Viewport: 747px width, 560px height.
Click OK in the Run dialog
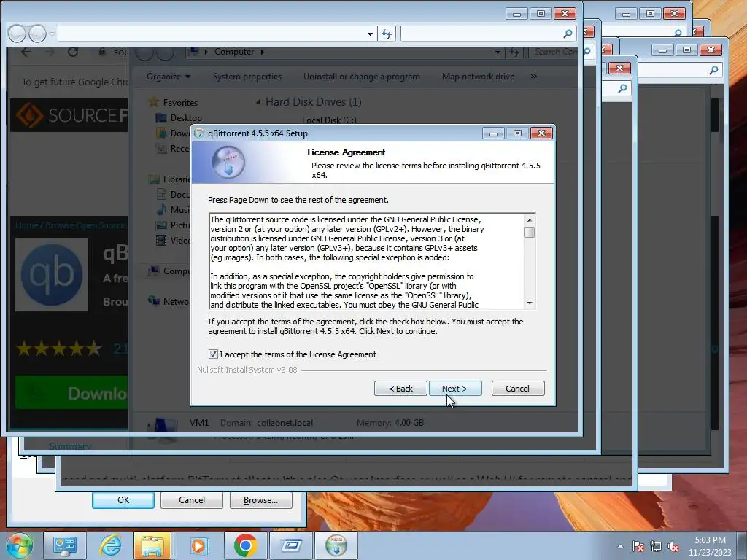(x=123, y=500)
